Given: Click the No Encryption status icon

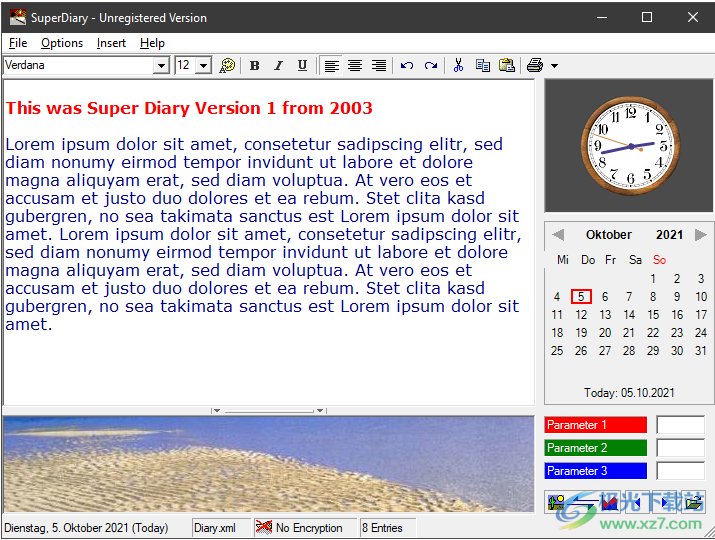Looking at the screenshot, I should [x=264, y=528].
